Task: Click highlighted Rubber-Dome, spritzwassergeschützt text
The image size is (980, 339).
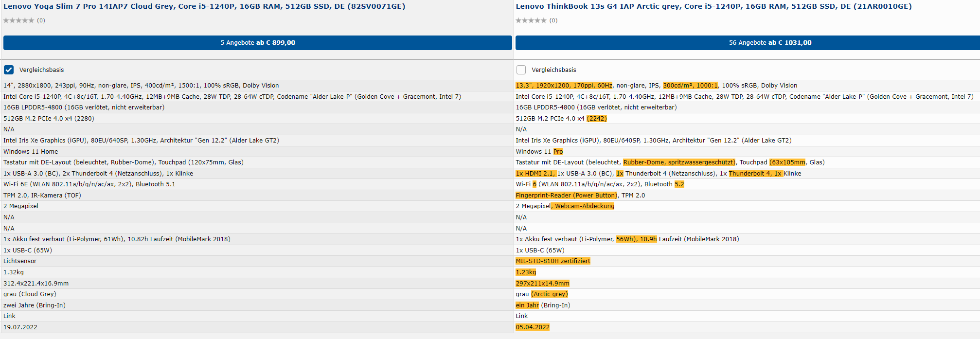Action: click(x=679, y=162)
